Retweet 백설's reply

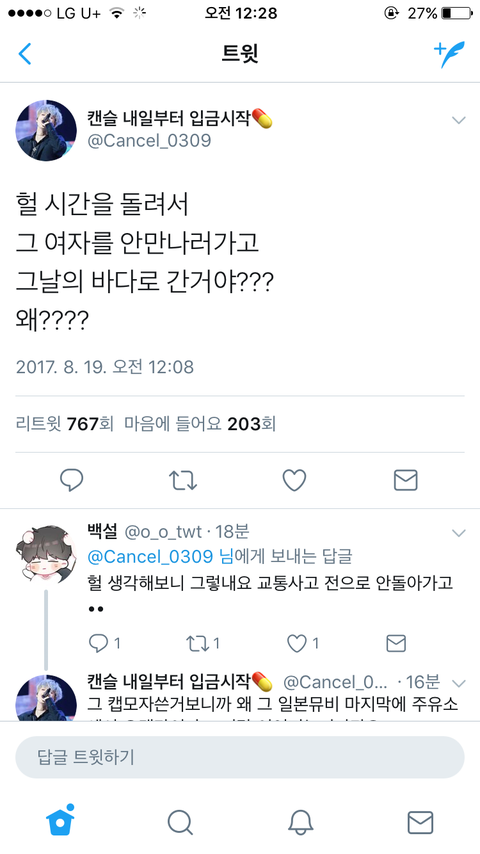(x=203, y=643)
